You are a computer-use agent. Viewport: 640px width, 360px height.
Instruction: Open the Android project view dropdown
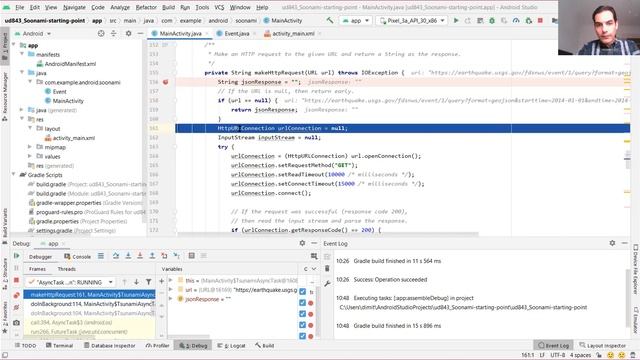[x=33, y=33]
